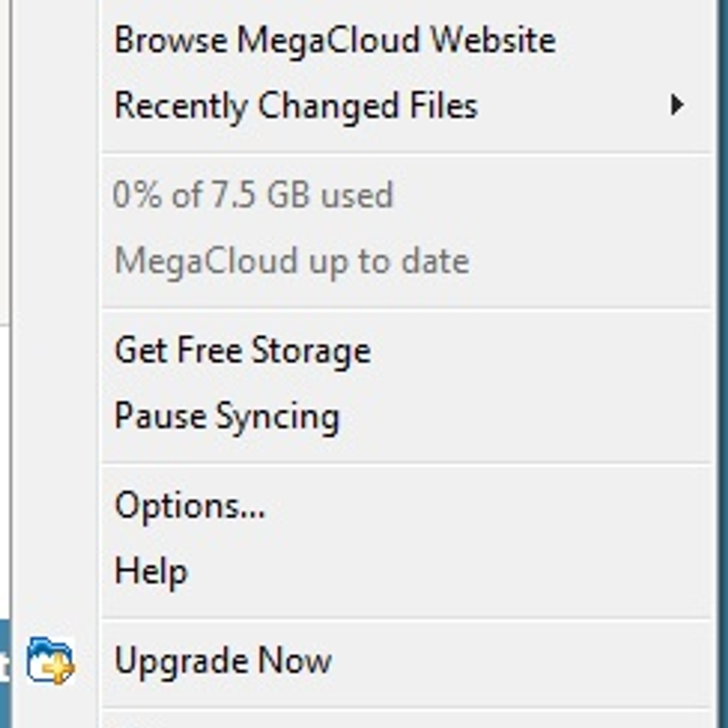Image resolution: width=728 pixels, height=728 pixels.
Task: Click the word Website in the browse entry
Action: [x=493, y=41]
